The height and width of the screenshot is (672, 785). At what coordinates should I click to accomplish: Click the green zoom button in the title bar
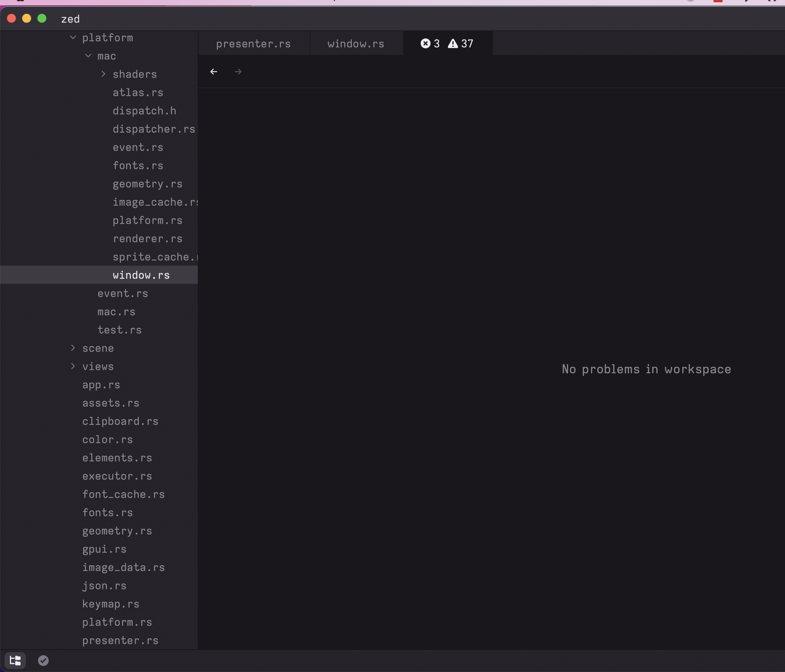pyautogui.click(x=42, y=18)
